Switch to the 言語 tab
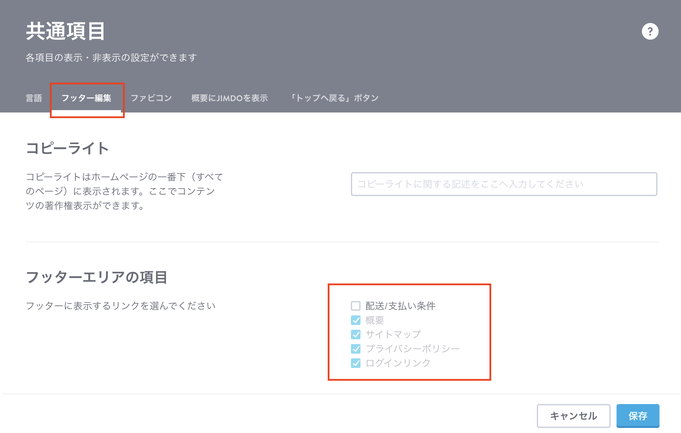The height and width of the screenshot is (433, 681). pyautogui.click(x=34, y=98)
